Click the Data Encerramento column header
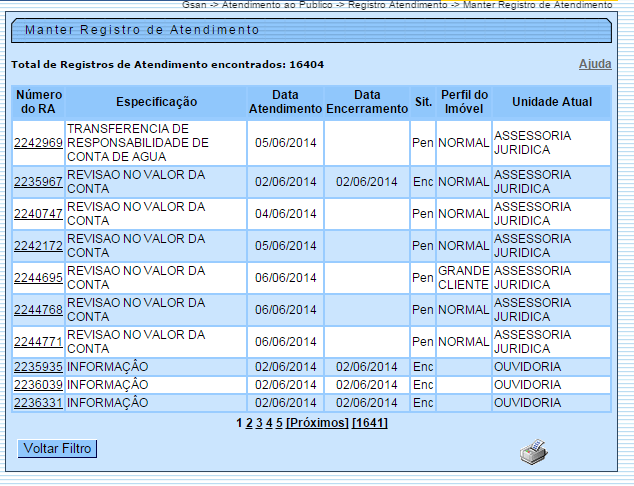The width and height of the screenshot is (634, 486). pyautogui.click(x=367, y=102)
